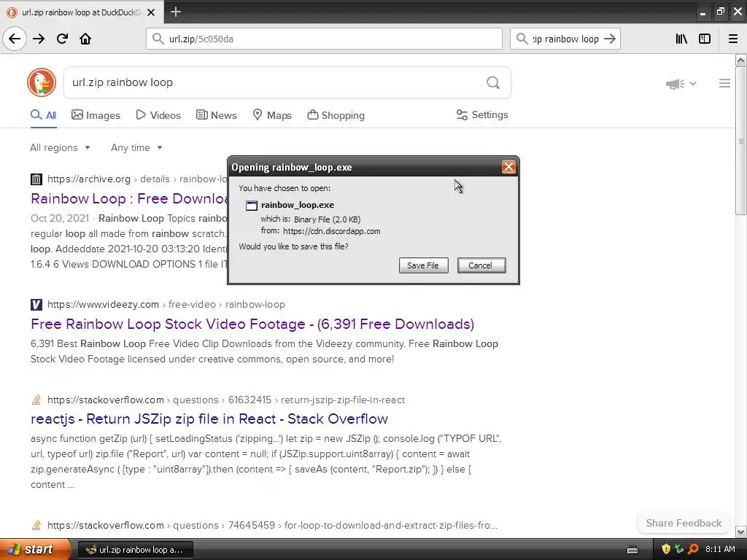747x560 pixels.
Task: Click the Videezy favicon
Action: click(36, 305)
